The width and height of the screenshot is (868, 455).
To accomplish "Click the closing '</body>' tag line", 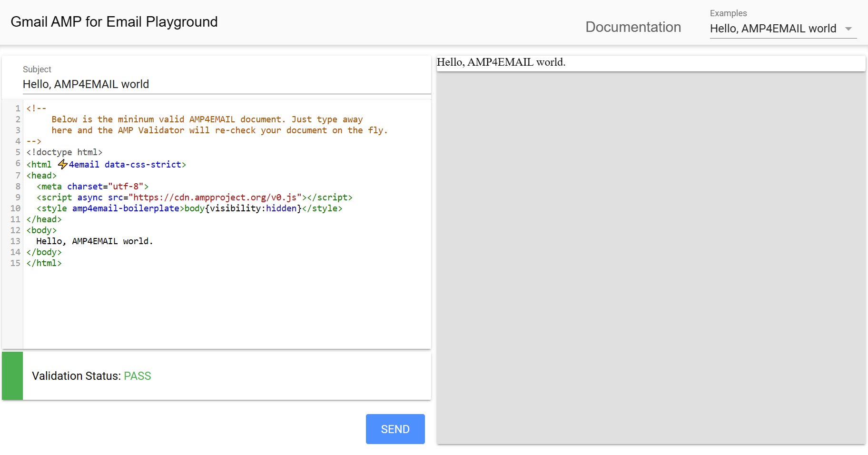I will (44, 252).
